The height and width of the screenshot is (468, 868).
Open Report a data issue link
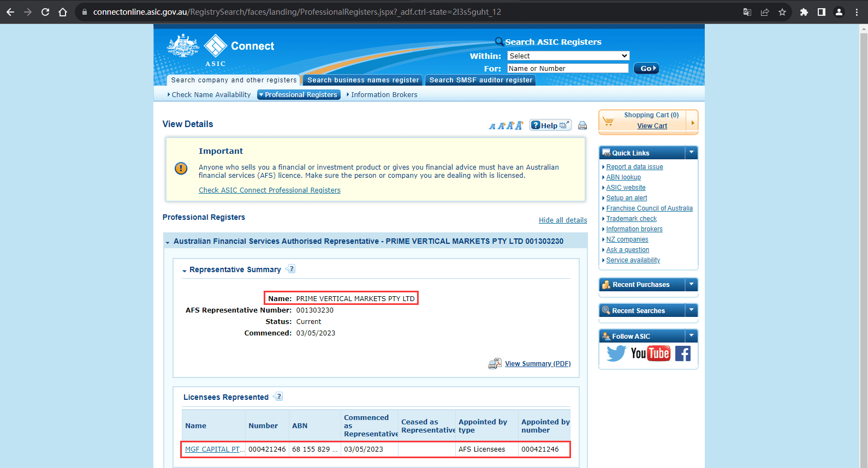(x=634, y=167)
